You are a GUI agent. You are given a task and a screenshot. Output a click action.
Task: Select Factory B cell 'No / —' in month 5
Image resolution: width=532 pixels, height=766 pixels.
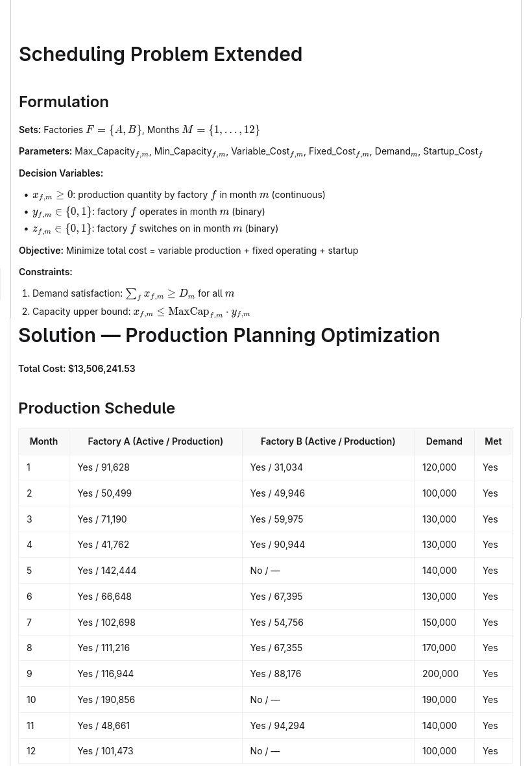(328, 570)
